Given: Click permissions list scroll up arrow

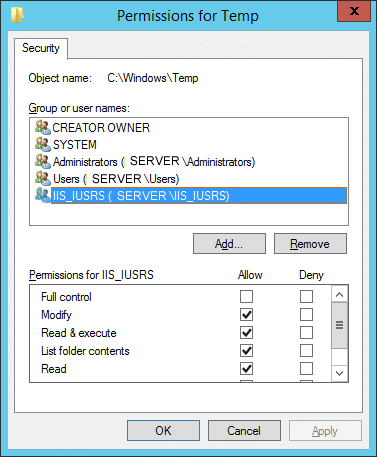Looking at the screenshot, I should (x=340, y=294).
